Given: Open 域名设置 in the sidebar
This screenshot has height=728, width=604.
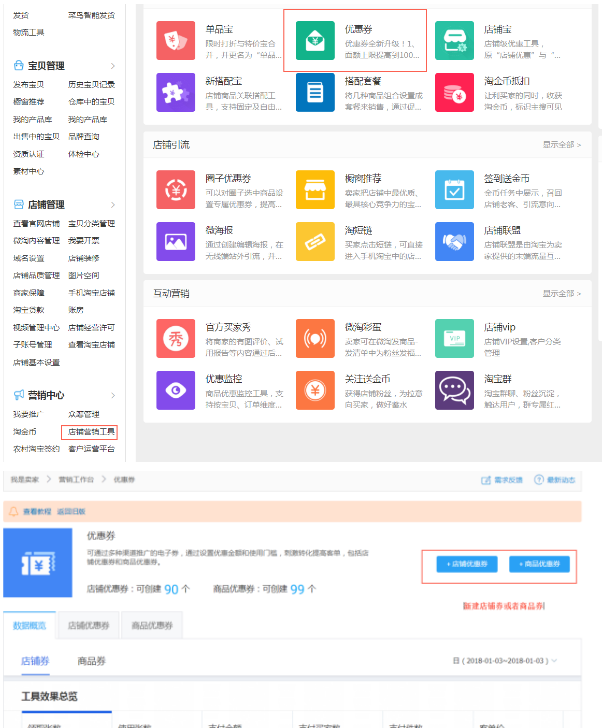Looking at the screenshot, I should [x=29, y=258].
